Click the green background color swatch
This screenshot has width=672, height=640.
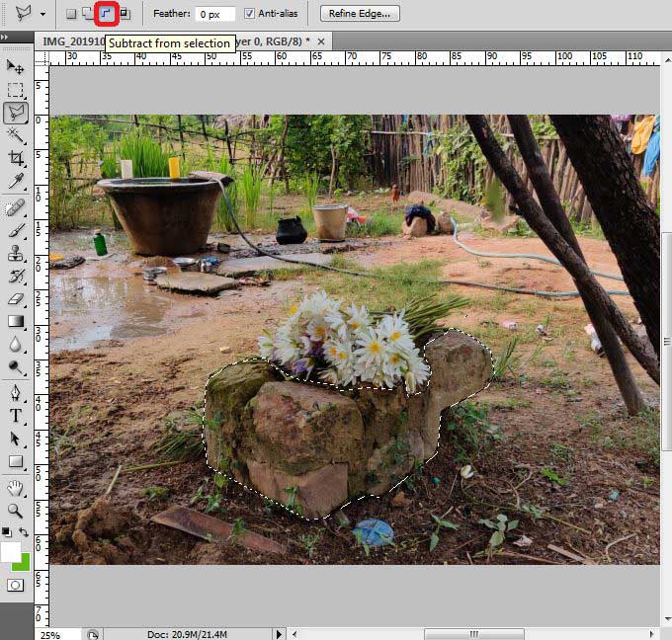point(24,565)
